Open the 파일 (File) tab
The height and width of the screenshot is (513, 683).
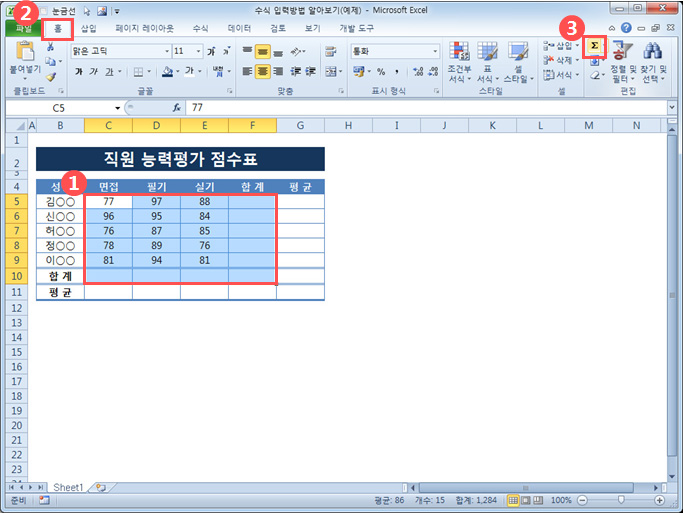(24, 29)
